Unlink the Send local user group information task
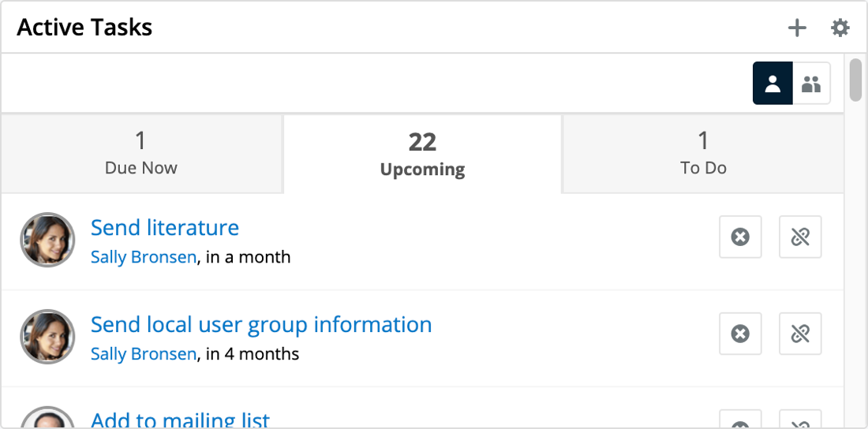 point(800,334)
